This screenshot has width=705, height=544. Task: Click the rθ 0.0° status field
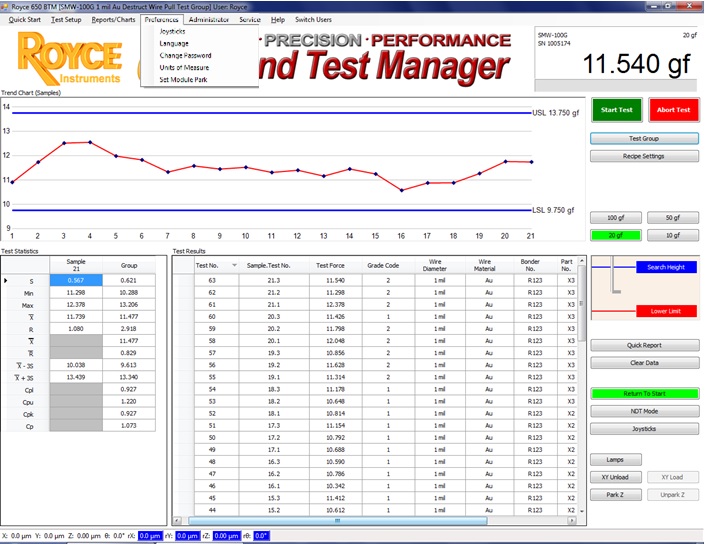261,536
